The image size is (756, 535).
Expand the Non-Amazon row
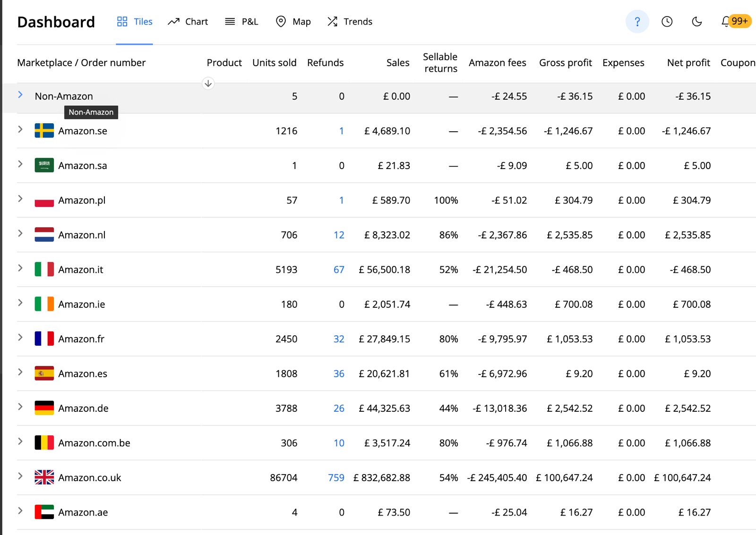20,95
